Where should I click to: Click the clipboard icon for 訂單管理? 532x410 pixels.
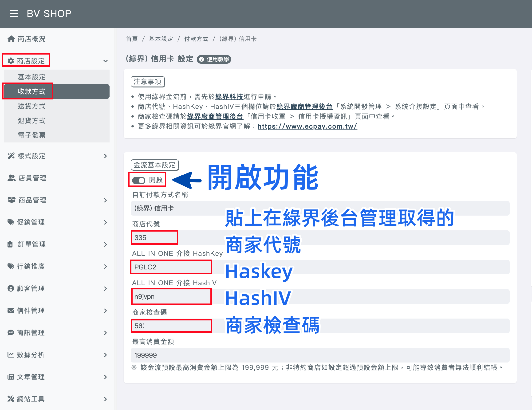pos(10,244)
